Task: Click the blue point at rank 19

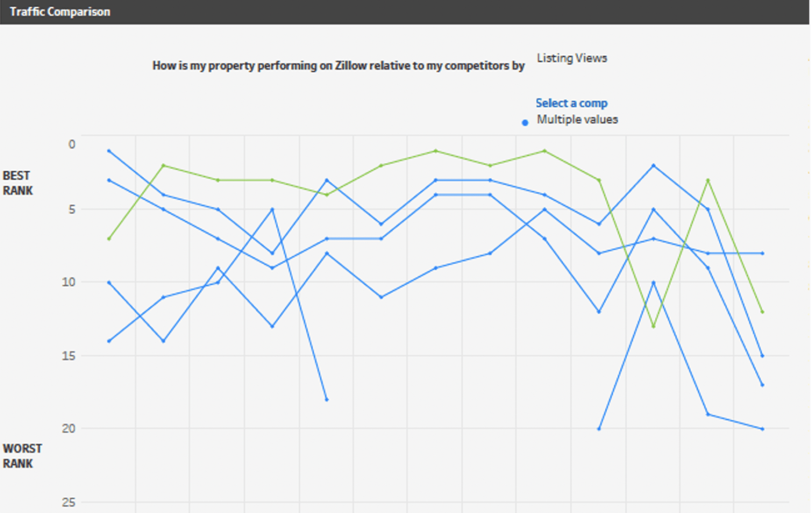Action: 708,414
